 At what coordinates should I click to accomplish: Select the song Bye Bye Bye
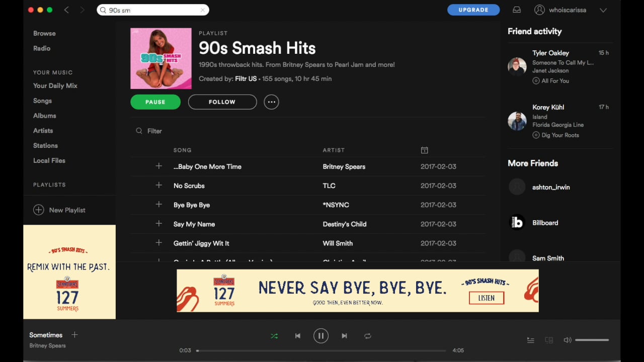(x=192, y=205)
